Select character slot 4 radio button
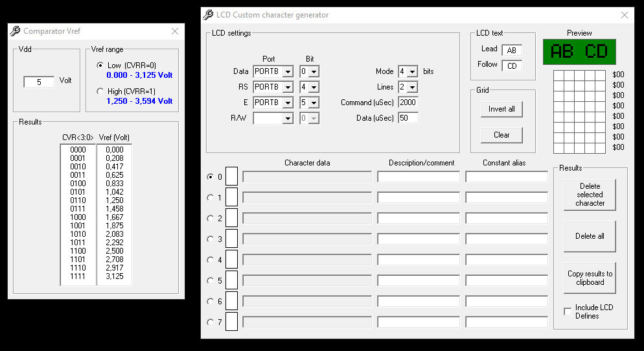This screenshot has height=351, width=644. point(211,260)
